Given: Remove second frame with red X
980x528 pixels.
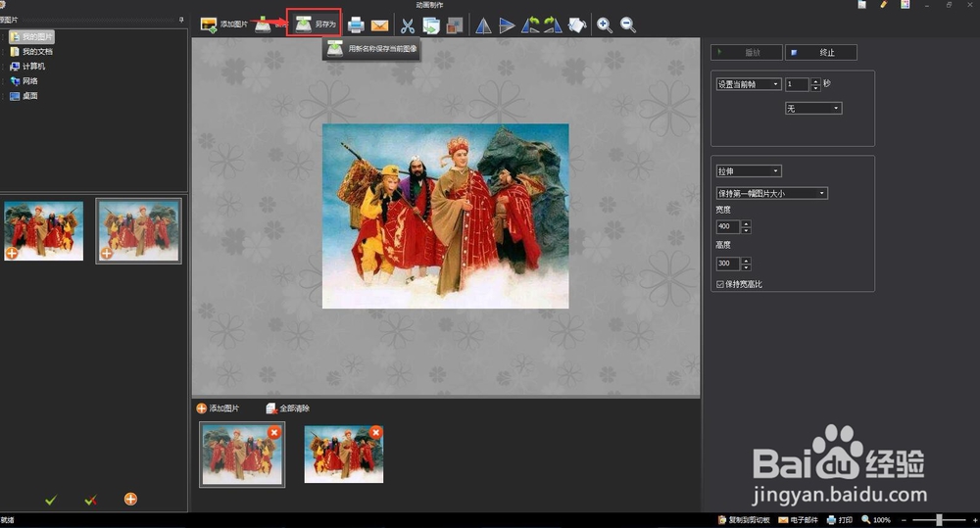Looking at the screenshot, I should point(375,432).
